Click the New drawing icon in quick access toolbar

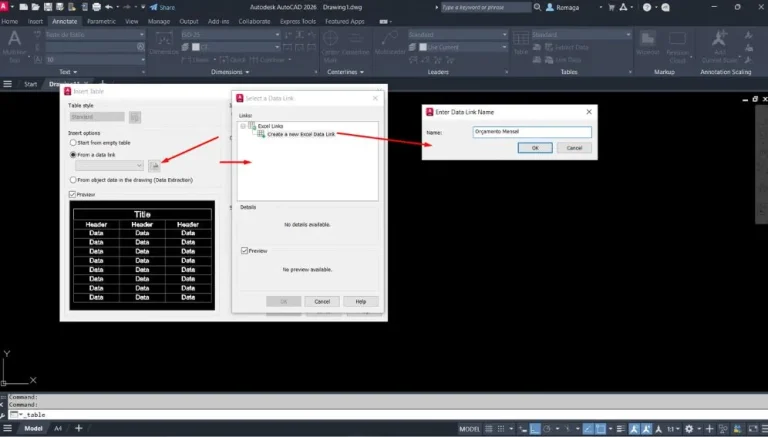[24, 7]
